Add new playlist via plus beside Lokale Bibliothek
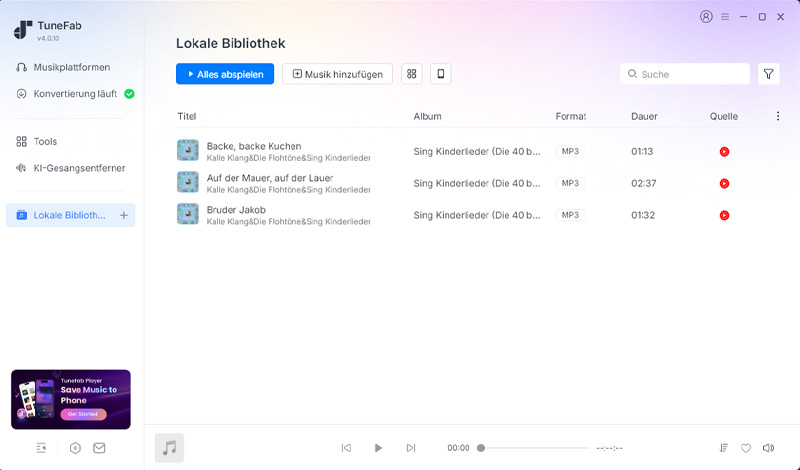Screen dimensions: 800x470 (124, 215)
